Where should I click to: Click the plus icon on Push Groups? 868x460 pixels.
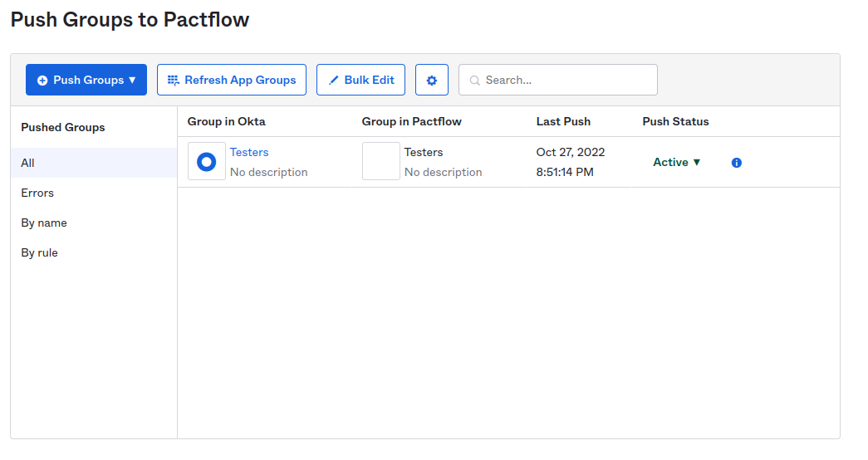coord(42,81)
